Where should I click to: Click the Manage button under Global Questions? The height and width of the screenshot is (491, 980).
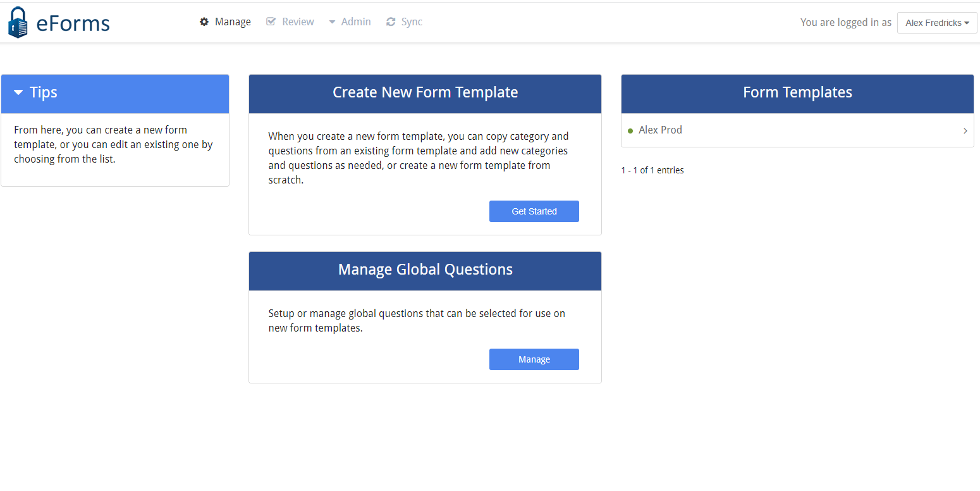(534, 359)
